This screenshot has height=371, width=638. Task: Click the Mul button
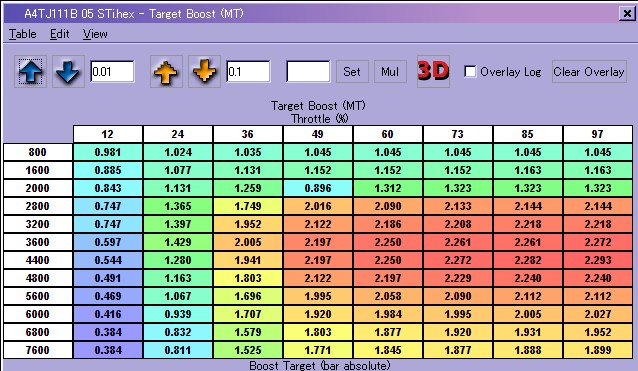[390, 72]
